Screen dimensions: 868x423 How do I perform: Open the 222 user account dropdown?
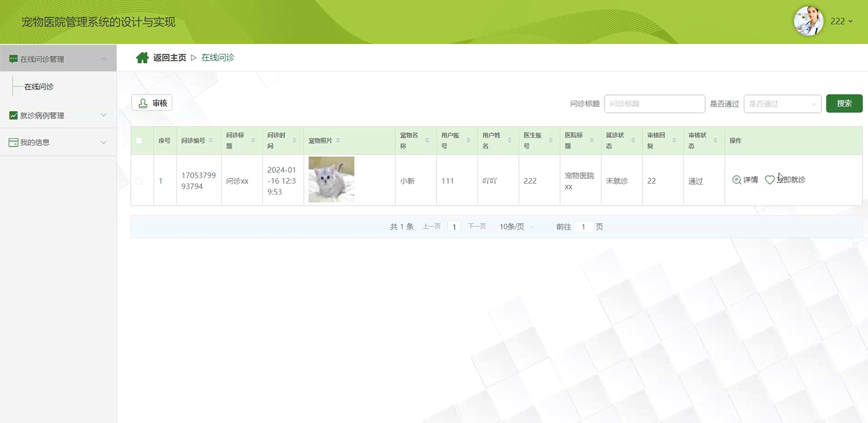tap(841, 21)
